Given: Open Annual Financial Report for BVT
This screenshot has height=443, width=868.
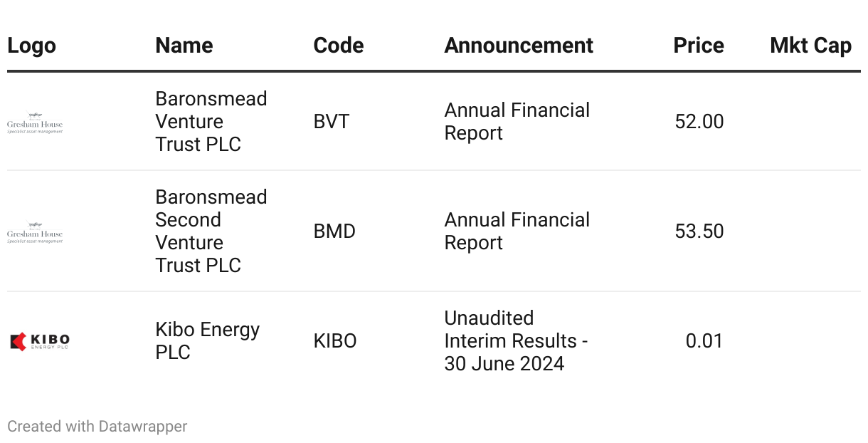Looking at the screenshot, I should (517, 122).
